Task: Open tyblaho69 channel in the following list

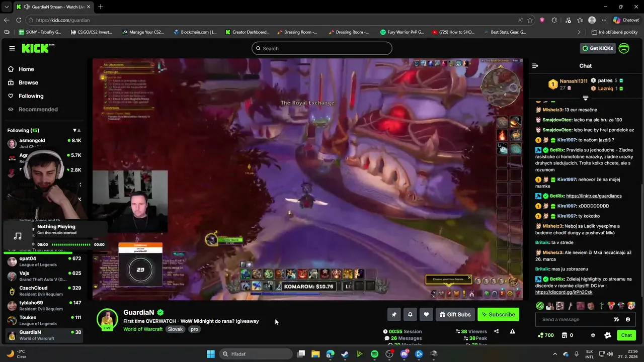Action: pyautogui.click(x=44, y=306)
